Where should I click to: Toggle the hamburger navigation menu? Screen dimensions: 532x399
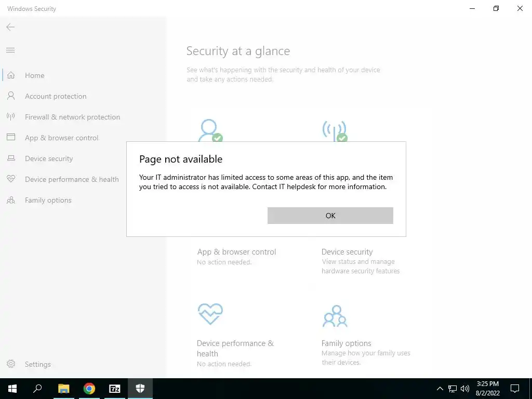point(10,50)
